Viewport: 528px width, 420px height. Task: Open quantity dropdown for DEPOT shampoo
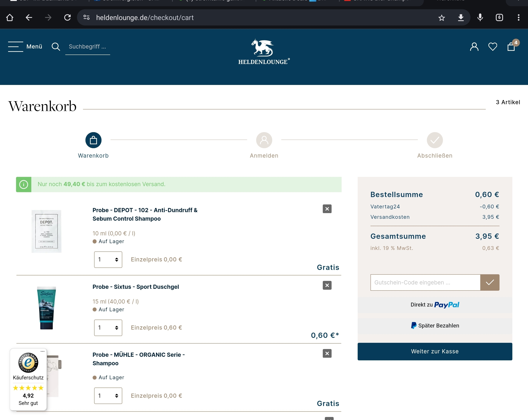click(108, 260)
